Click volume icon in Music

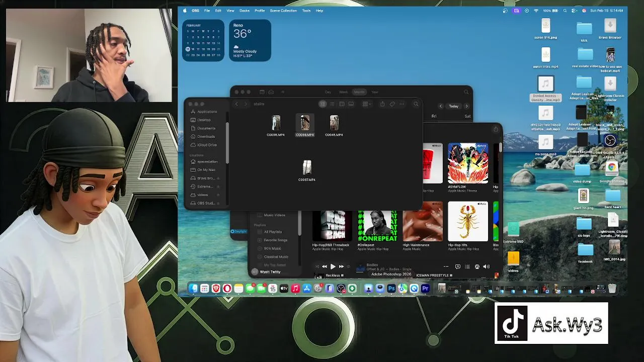[x=486, y=266]
